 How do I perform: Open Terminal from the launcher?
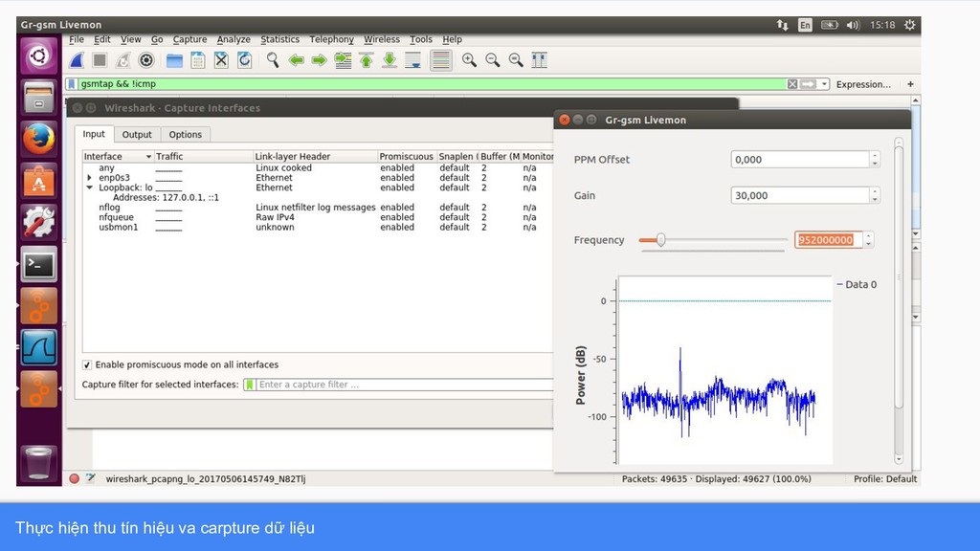click(x=38, y=264)
